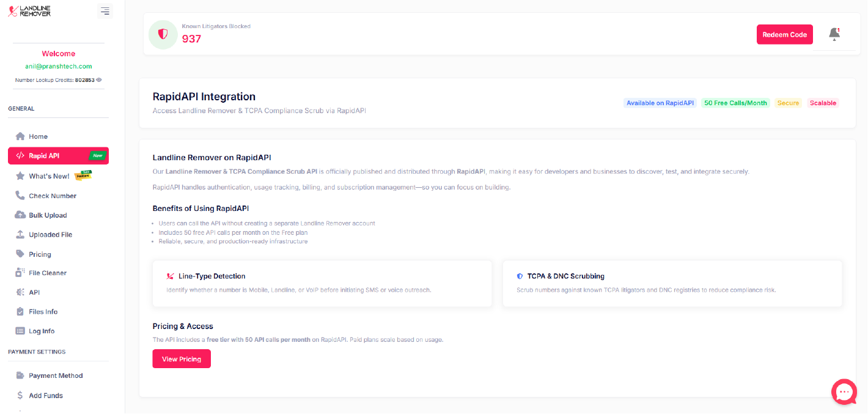Collapse sidebar with the hamburger icon
This screenshot has width=868, height=414.
pyautogui.click(x=105, y=11)
